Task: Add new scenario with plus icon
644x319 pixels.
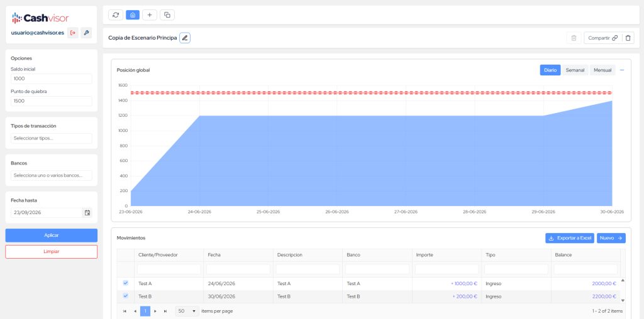Action: [x=150, y=15]
